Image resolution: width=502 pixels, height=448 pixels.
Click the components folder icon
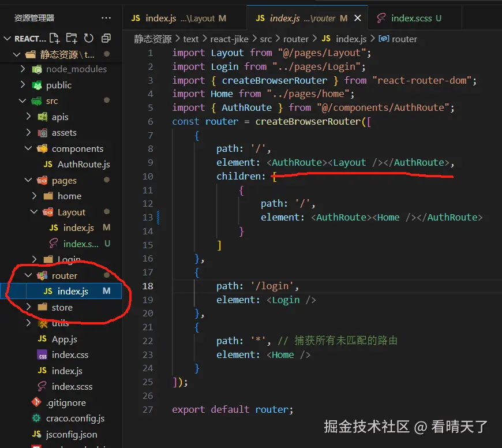click(42, 148)
